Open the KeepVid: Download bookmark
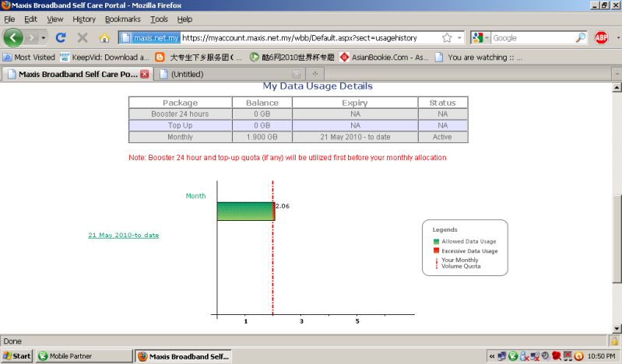622x364 pixels. [105, 58]
